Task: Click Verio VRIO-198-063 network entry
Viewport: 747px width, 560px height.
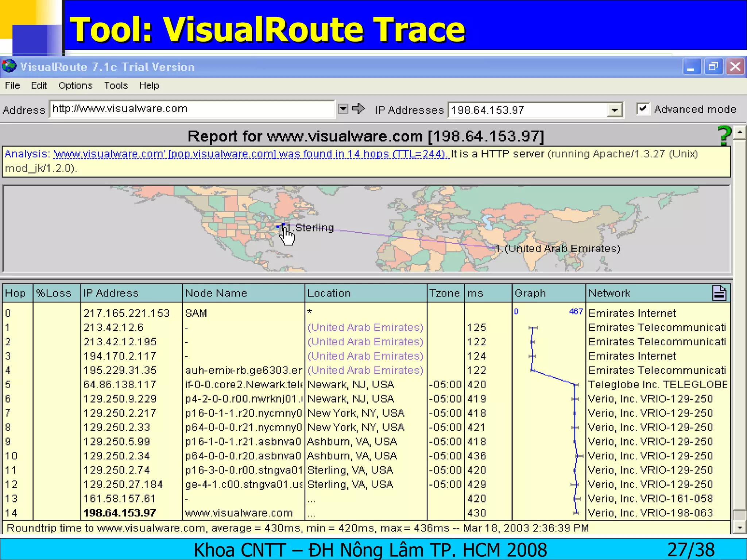Action: [651, 513]
